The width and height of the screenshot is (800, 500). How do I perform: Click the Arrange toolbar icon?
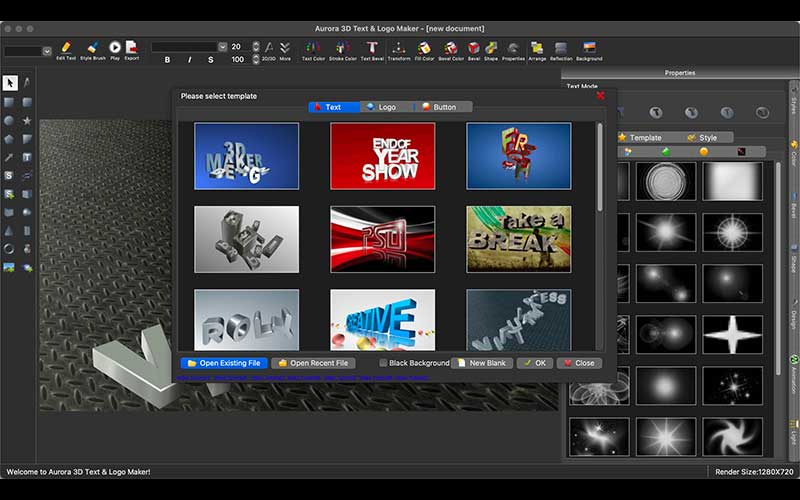pos(537,51)
